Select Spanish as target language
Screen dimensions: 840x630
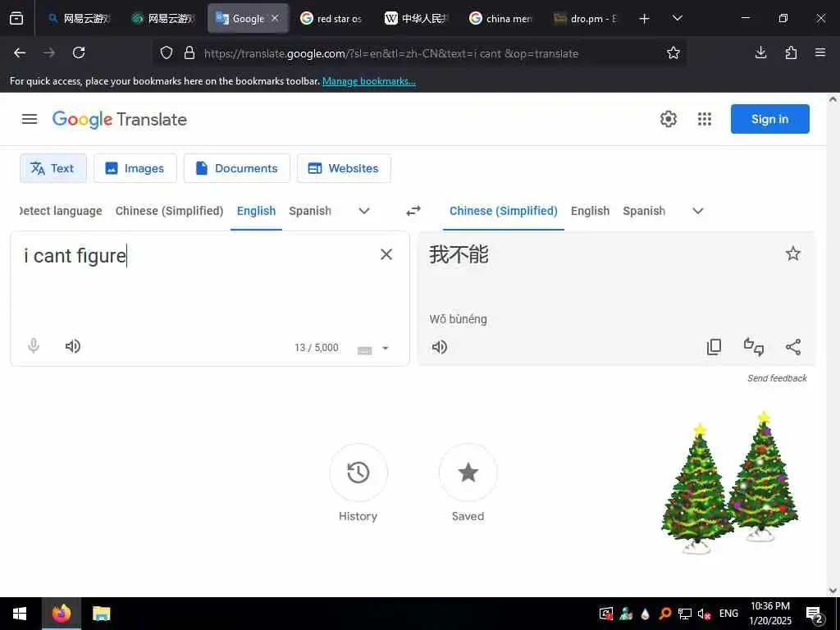[x=644, y=211]
